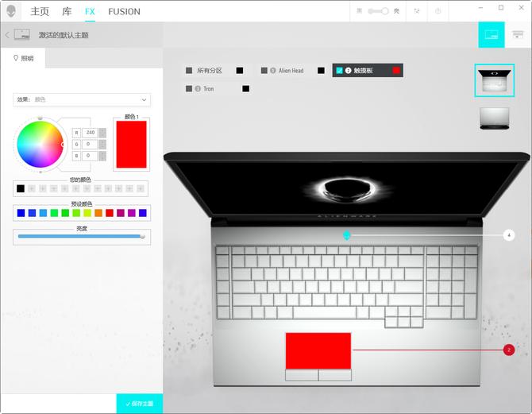Click the 保存主题 save theme button

[x=140, y=404]
